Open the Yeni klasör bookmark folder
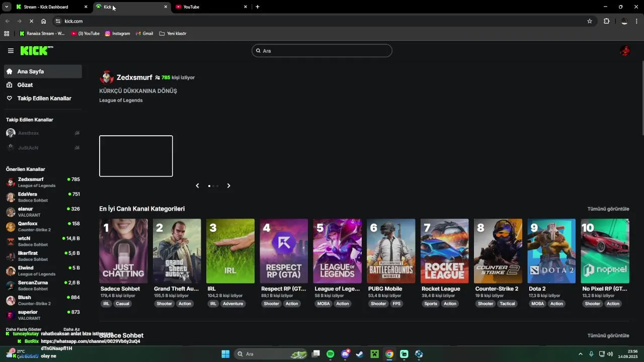The width and height of the screenshot is (644, 362). coord(173,34)
